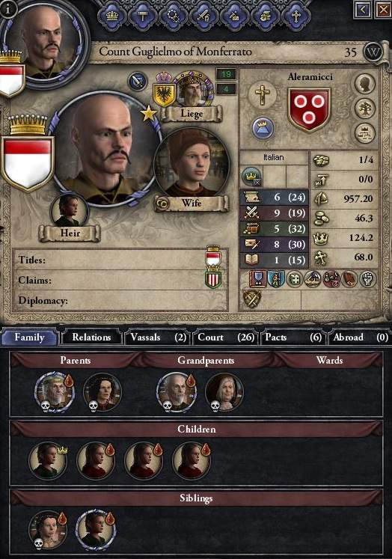Click the W wiki link icon
The width and height of the screenshot is (392, 559).
373,52
